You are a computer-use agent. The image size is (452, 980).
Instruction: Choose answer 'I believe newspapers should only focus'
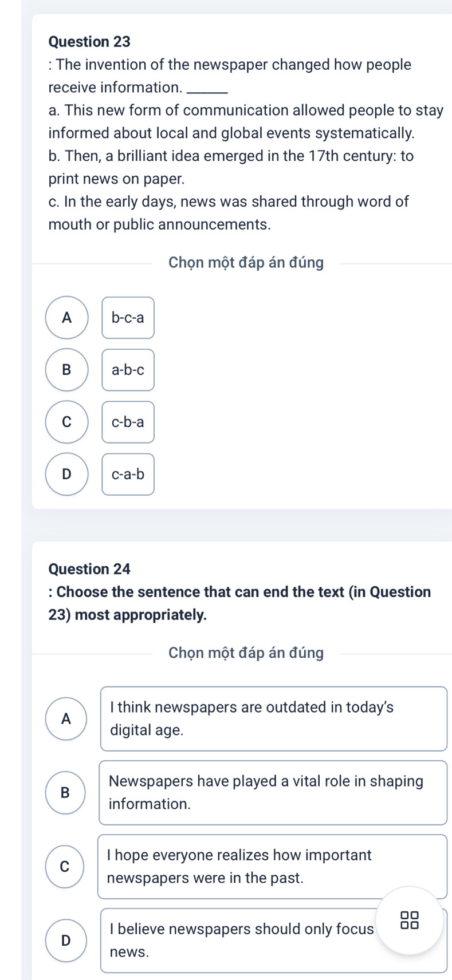(274, 941)
